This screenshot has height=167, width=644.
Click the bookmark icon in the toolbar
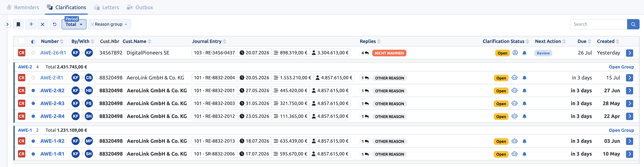pyautogui.click(x=18, y=24)
